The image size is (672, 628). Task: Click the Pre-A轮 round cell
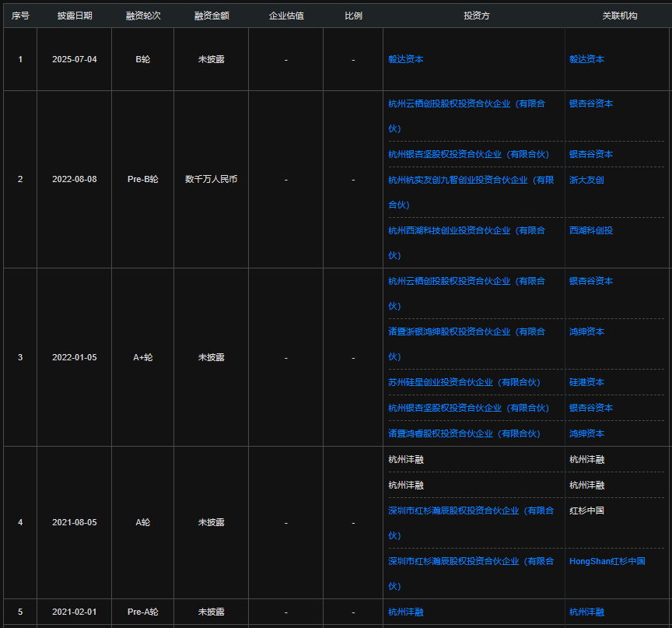[x=142, y=612]
